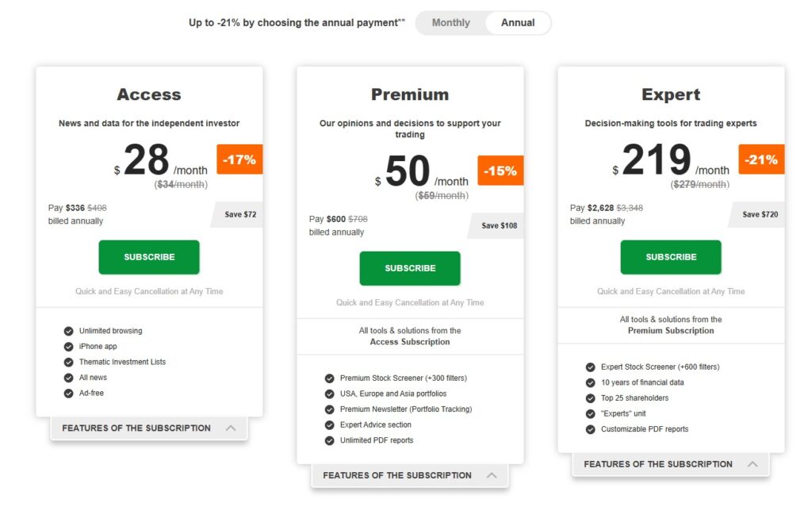Click the -17% discount badge on Access plan

(x=239, y=159)
